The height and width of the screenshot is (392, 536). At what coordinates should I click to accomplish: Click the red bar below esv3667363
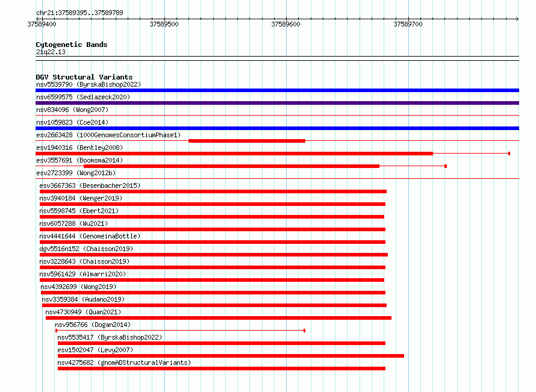[213, 191]
